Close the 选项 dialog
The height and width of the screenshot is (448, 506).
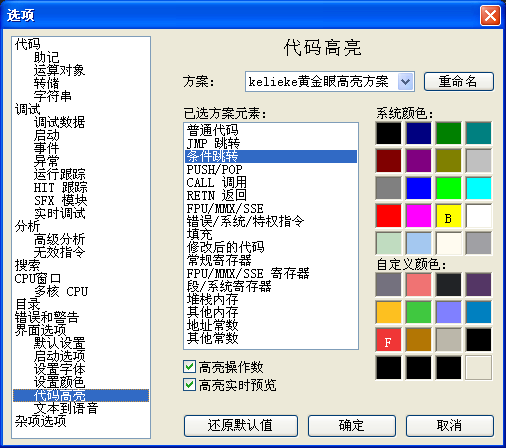pyautogui.click(x=490, y=15)
